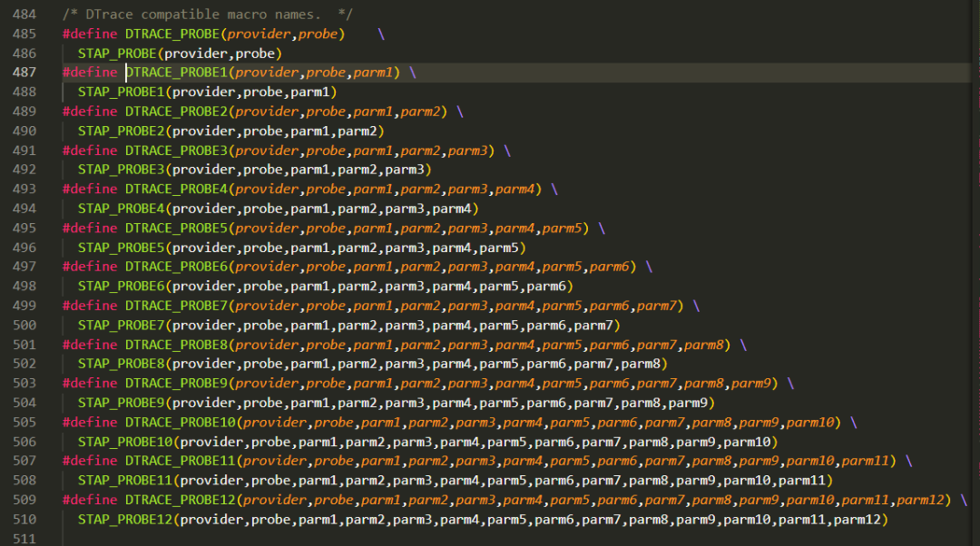Click line number 490 in the gutter
Image resolution: width=980 pixels, height=546 pixels.
click(24, 131)
